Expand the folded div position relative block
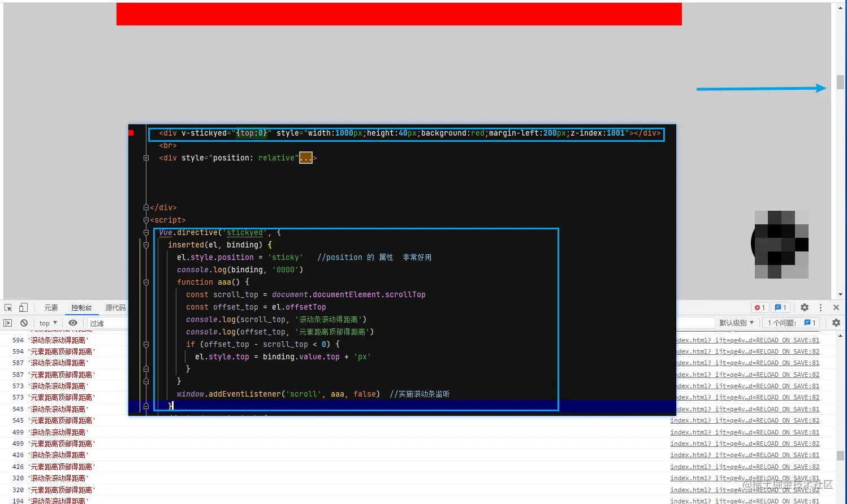 click(x=146, y=158)
